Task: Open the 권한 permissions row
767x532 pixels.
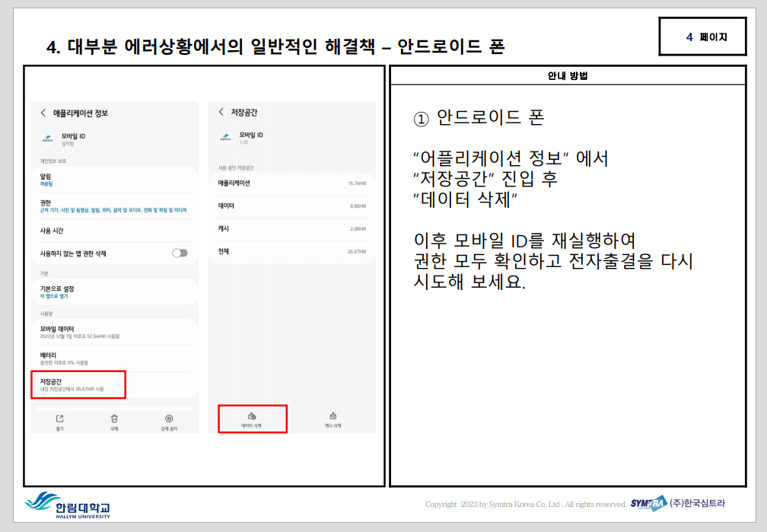Action: tap(113, 205)
